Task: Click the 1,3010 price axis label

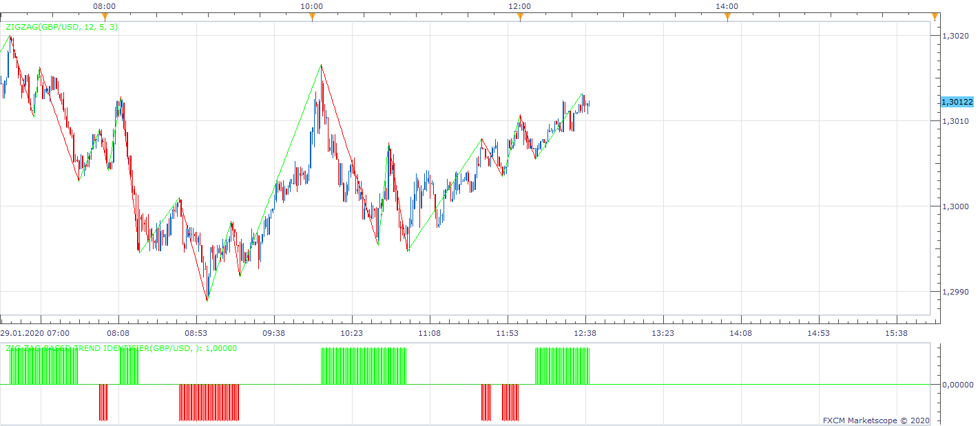Action: [x=955, y=121]
